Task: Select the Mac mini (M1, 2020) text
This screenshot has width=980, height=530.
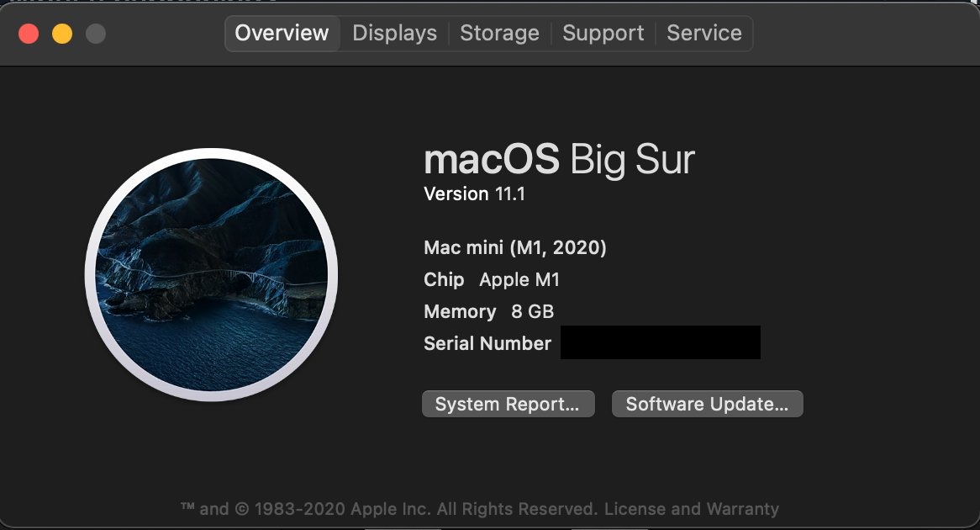Action: click(515, 248)
